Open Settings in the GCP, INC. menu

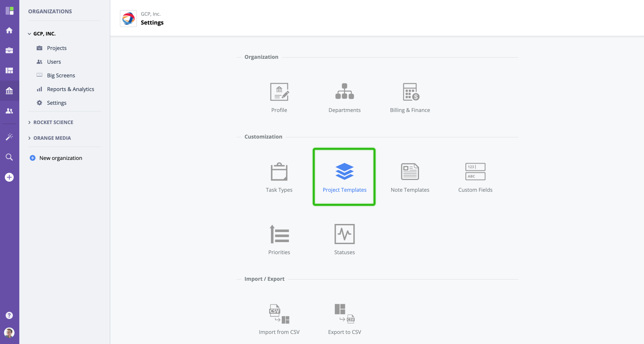tap(57, 103)
